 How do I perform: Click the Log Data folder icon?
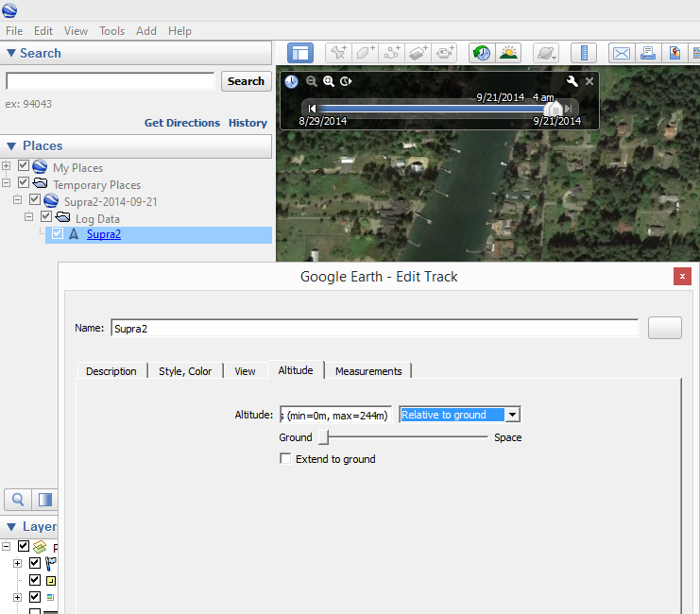[x=63, y=217]
